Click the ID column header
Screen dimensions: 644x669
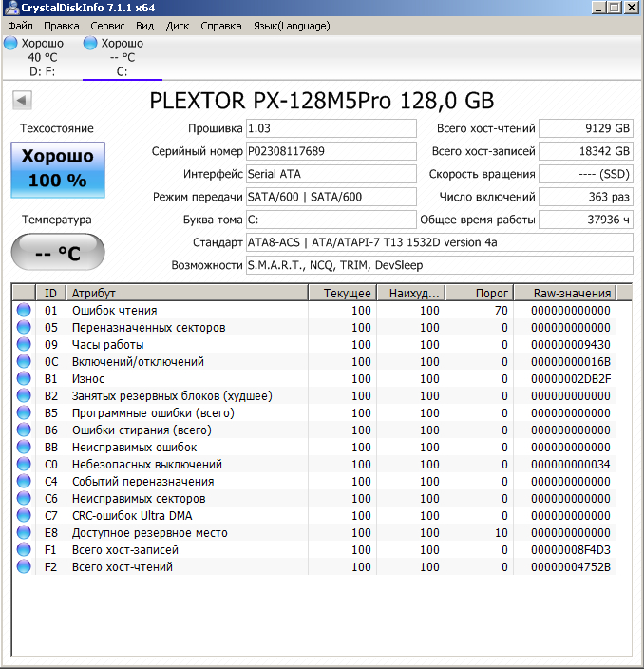point(50,293)
